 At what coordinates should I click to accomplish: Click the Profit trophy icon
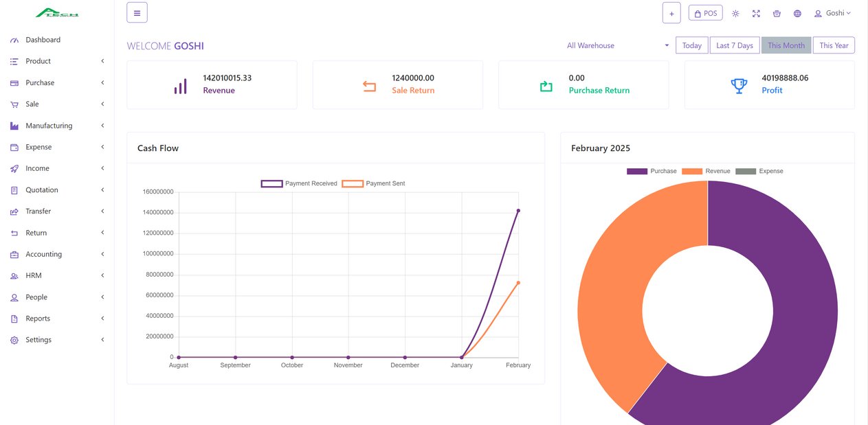pyautogui.click(x=739, y=86)
